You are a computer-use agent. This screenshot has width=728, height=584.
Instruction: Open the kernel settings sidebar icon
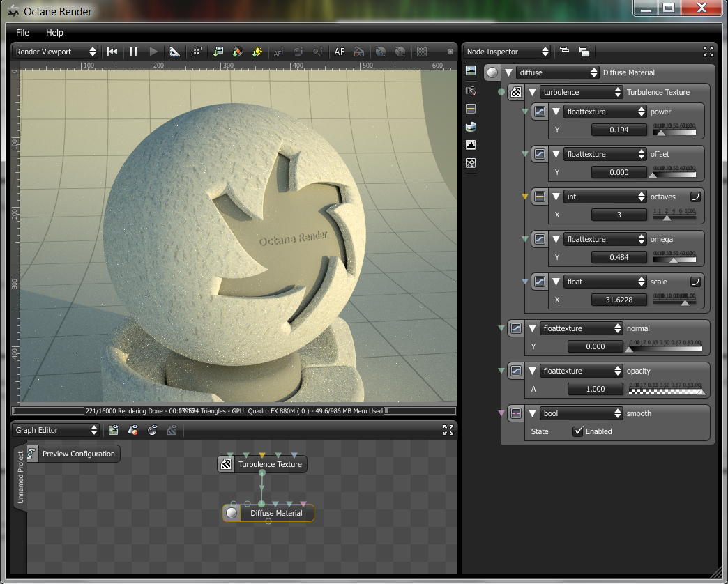click(x=470, y=163)
